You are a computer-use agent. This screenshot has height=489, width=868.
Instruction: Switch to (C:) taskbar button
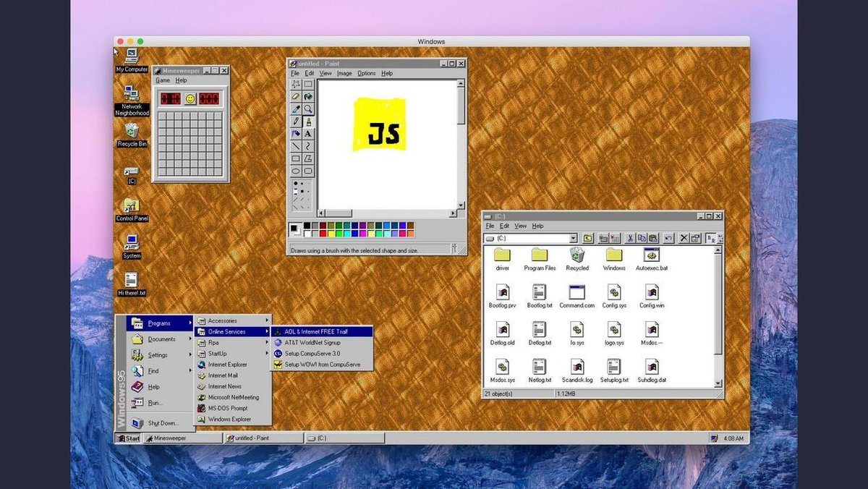pyautogui.click(x=344, y=438)
